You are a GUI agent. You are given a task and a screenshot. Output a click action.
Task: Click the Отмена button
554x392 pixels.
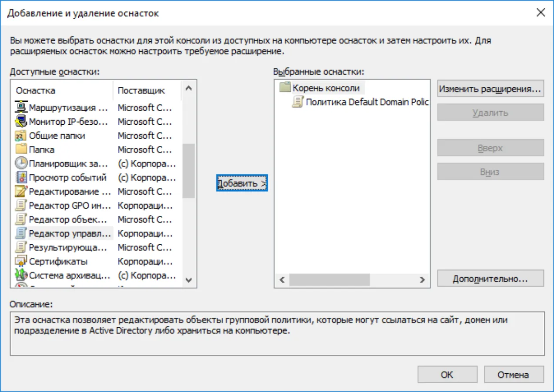(x=514, y=375)
